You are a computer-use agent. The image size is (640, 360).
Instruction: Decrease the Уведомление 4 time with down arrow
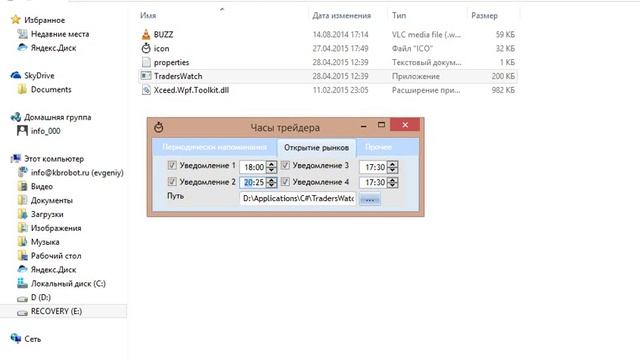392,185
